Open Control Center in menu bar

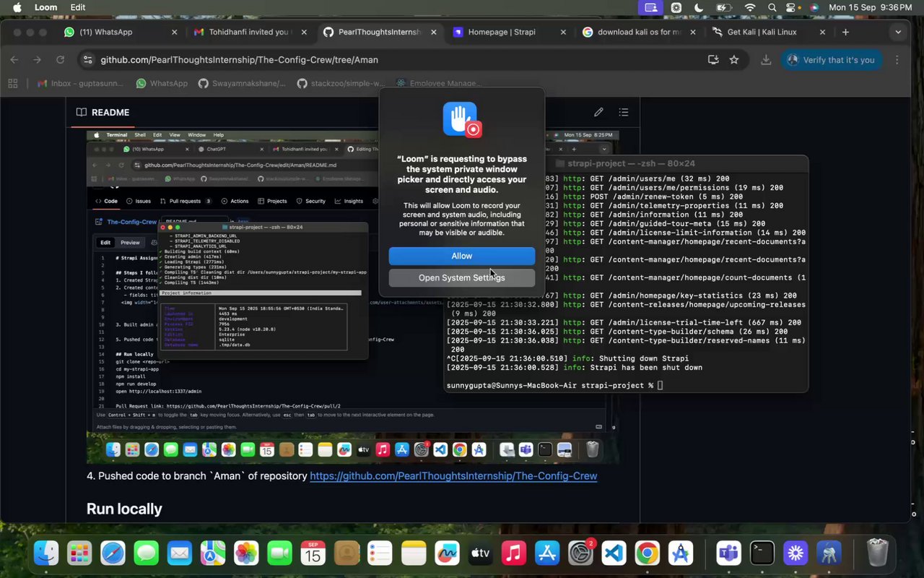(x=793, y=7)
